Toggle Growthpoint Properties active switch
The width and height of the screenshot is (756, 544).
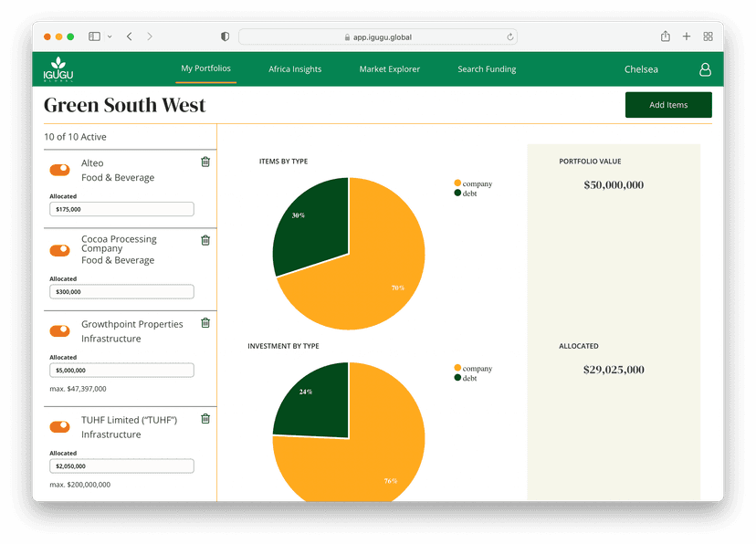tap(59, 331)
